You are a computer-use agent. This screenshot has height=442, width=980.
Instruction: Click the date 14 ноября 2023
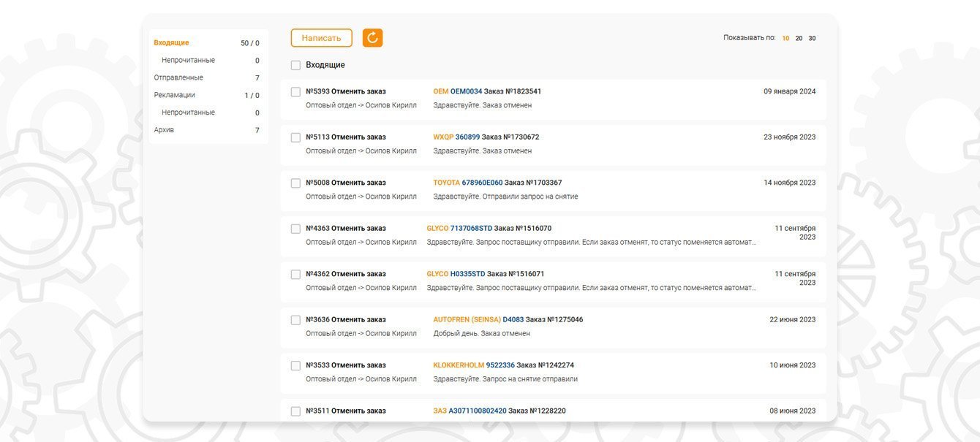click(x=790, y=183)
